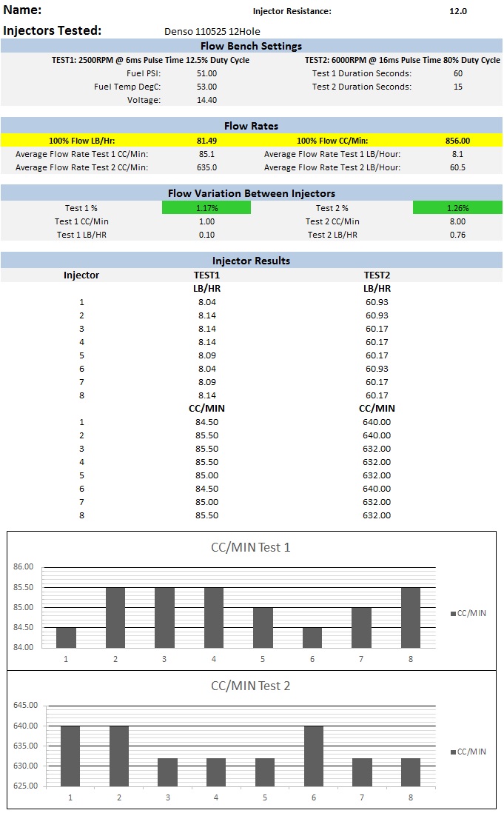Click injector 8 bar in CC/MIN Test 1 chart
Image resolution: width=504 pixels, height=833 pixels.
coord(411,618)
